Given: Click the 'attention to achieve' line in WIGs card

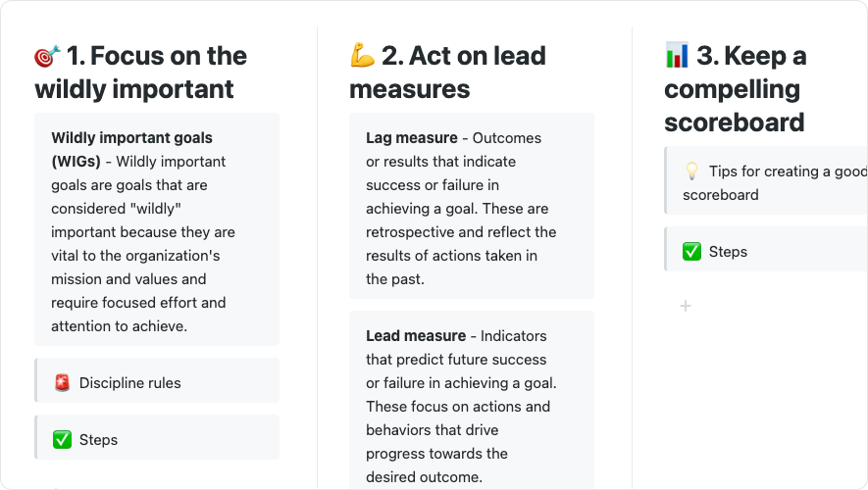Looking at the screenshot, I should coord(119,326).
